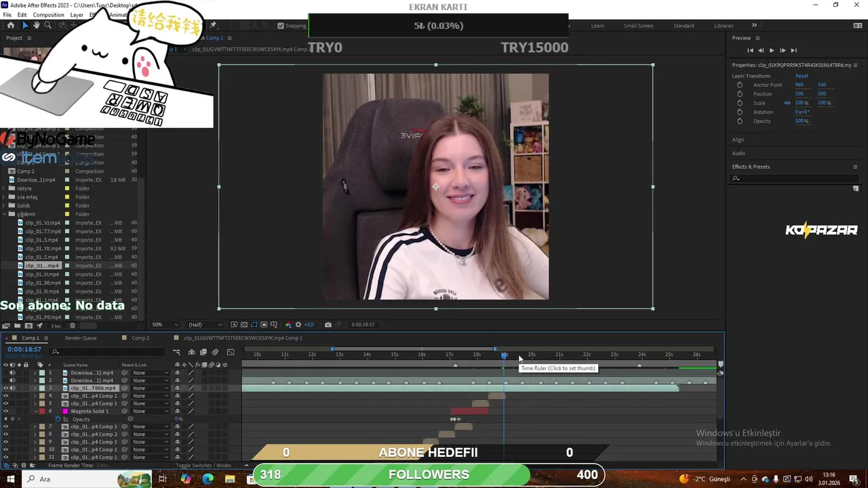Expand layer 8 clip_01...p4 Comp 2
This screenshot has width=868, height=488.
35,434
